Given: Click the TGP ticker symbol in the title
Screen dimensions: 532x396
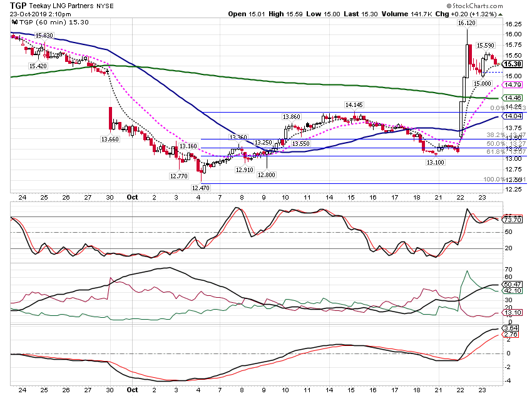Looking at the screenshot, I should tap(18, 6).
